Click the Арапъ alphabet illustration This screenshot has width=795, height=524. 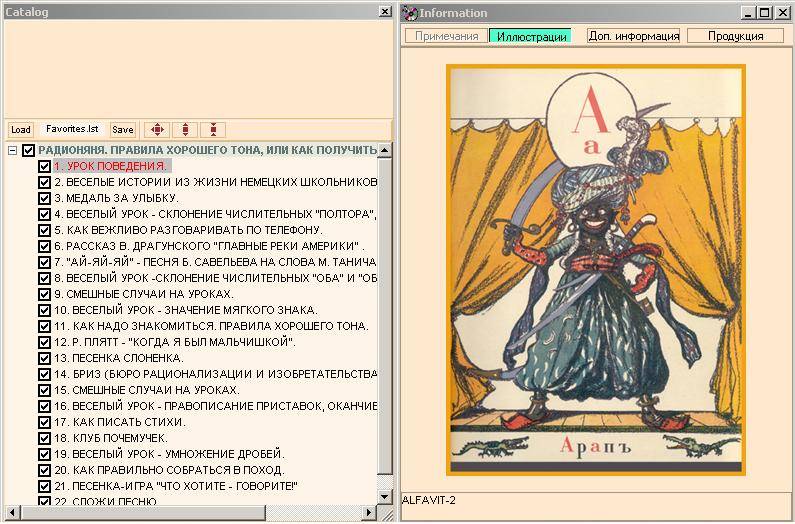click(596, 270)
